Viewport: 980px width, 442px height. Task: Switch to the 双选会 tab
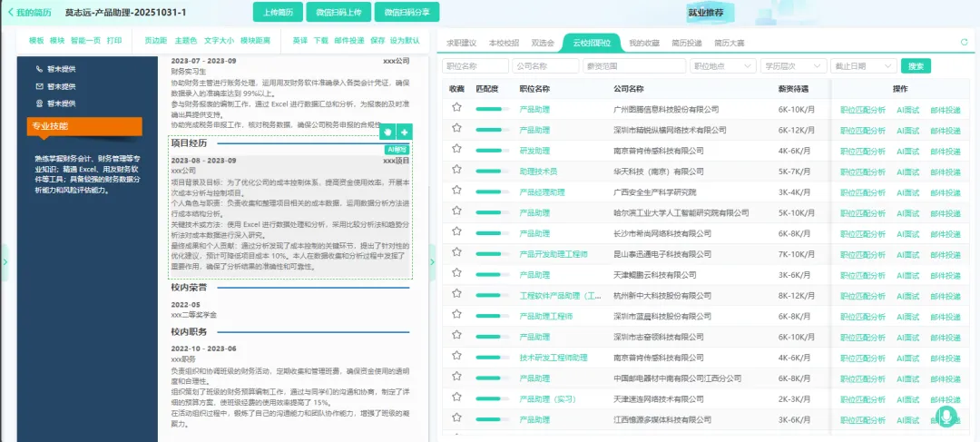click(x=543, y=44)
